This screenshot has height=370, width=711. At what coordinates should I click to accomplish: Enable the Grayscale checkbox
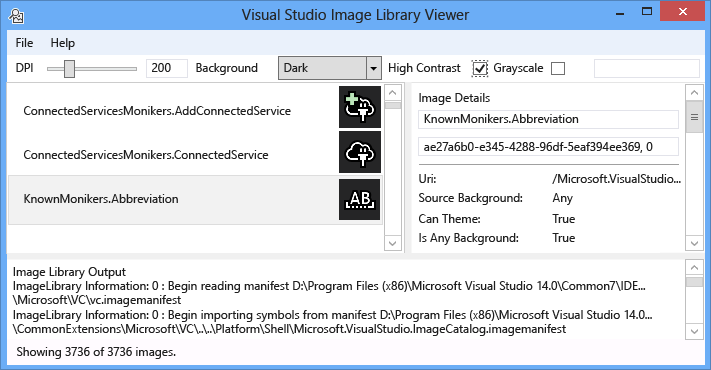coord(558,68)
